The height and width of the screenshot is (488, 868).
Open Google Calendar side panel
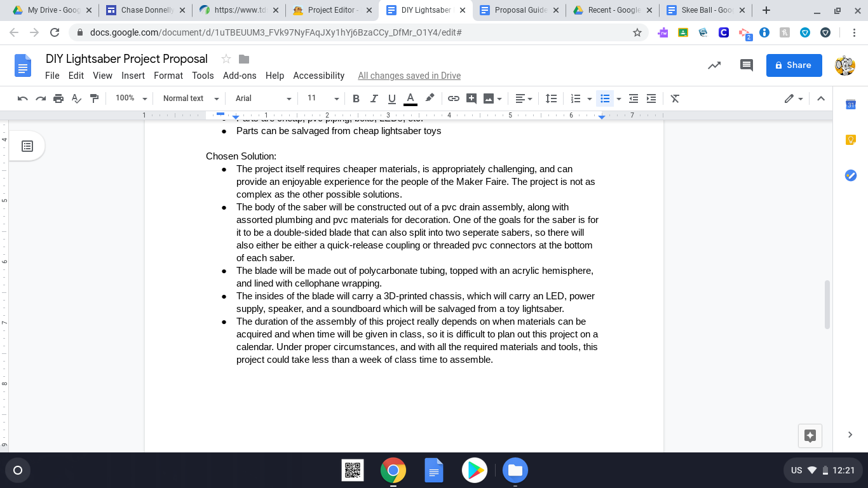pos(851,104)
